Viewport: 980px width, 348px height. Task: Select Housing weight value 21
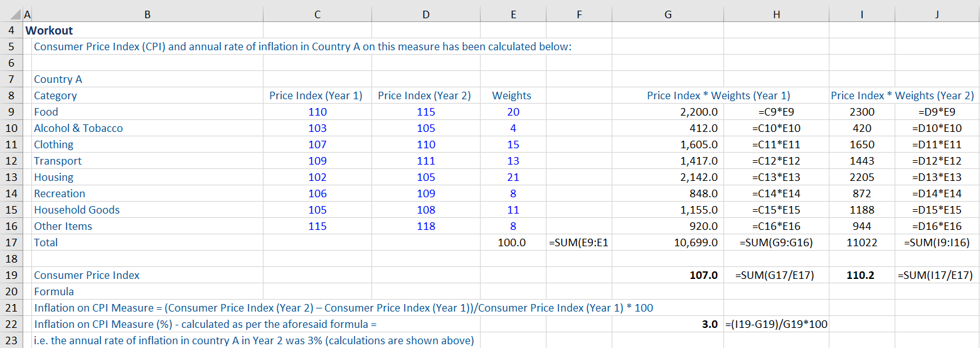click(x=513, y=177)
